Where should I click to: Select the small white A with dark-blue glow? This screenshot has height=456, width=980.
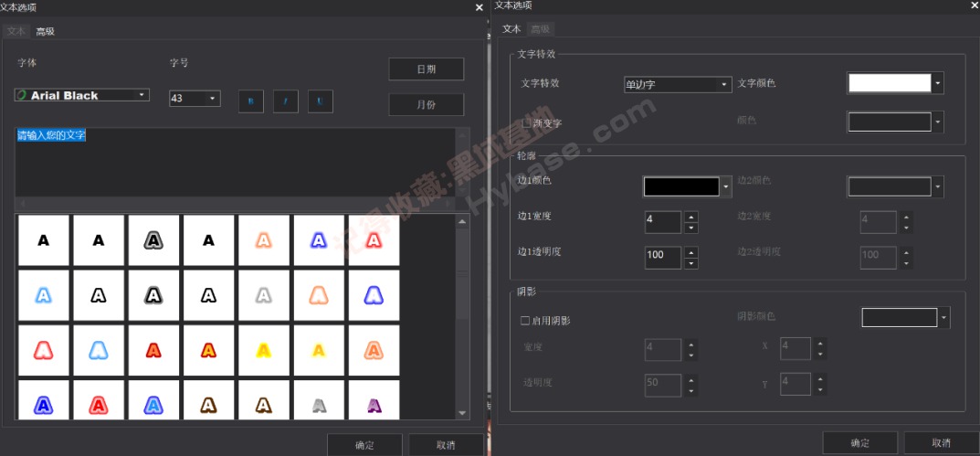coord(319,239)
